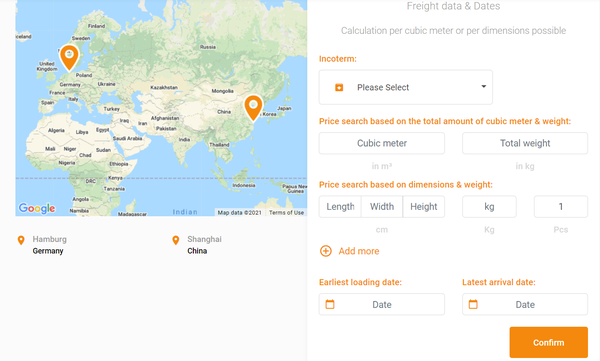The height and width of the screenshot is (361, 600).
Task: Select the Width dimension field
Action: coord(382,207)
